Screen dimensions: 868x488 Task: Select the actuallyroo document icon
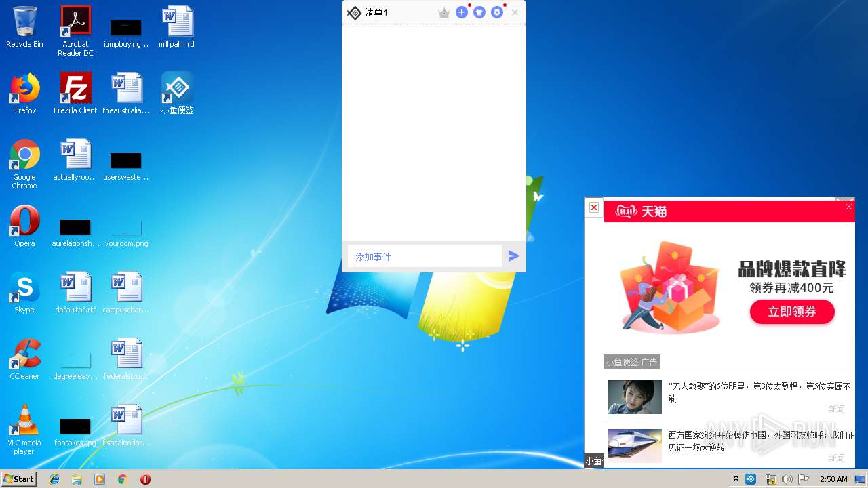75,160
